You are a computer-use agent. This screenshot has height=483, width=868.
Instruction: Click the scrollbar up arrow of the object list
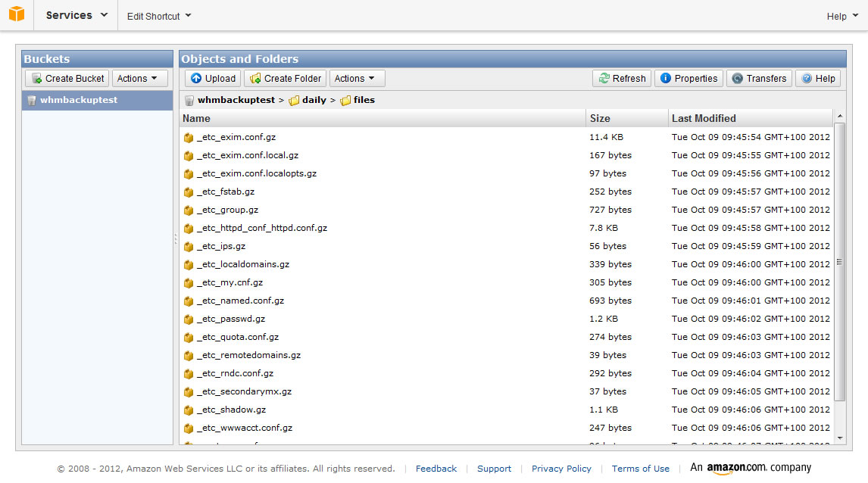pos(840,116)
